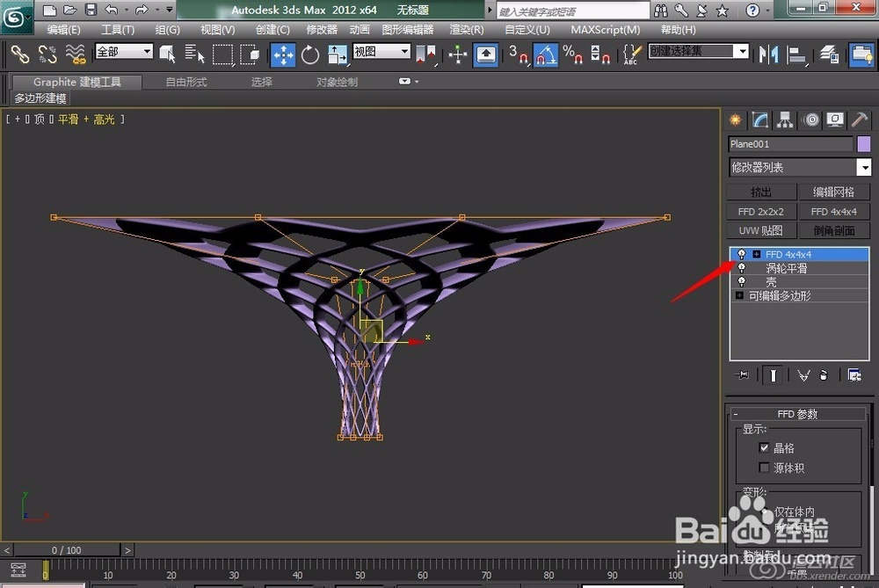Click the 3ds Max application logo button
Image resolution: width=879 pixels, height=588 pixels.
tap(15, 17)
